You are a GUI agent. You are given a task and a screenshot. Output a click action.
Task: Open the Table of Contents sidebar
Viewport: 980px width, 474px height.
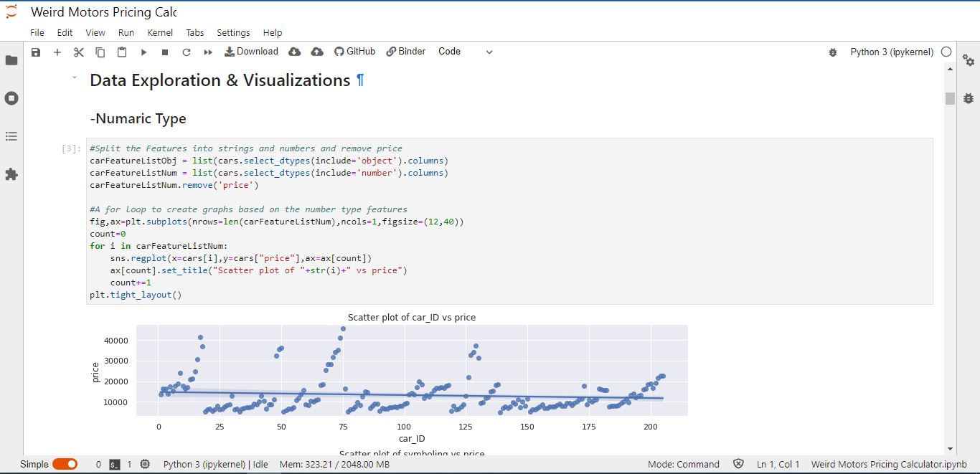point(11,136)
